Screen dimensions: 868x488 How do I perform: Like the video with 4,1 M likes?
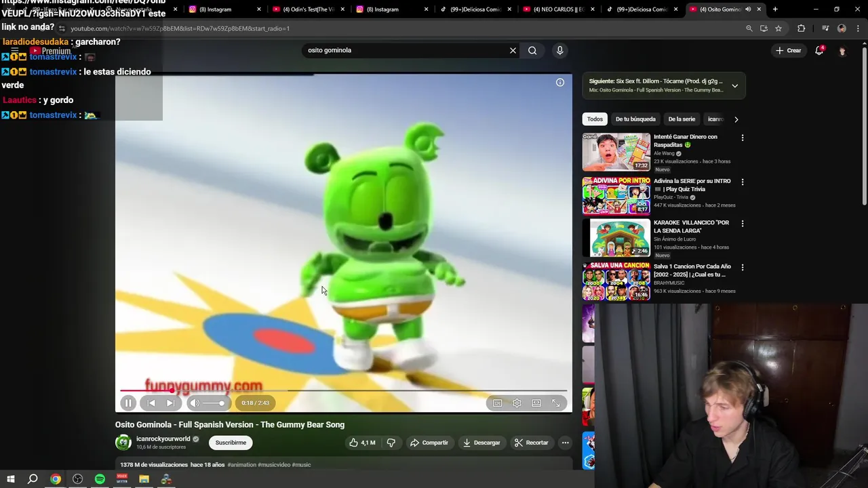point(362,443)
